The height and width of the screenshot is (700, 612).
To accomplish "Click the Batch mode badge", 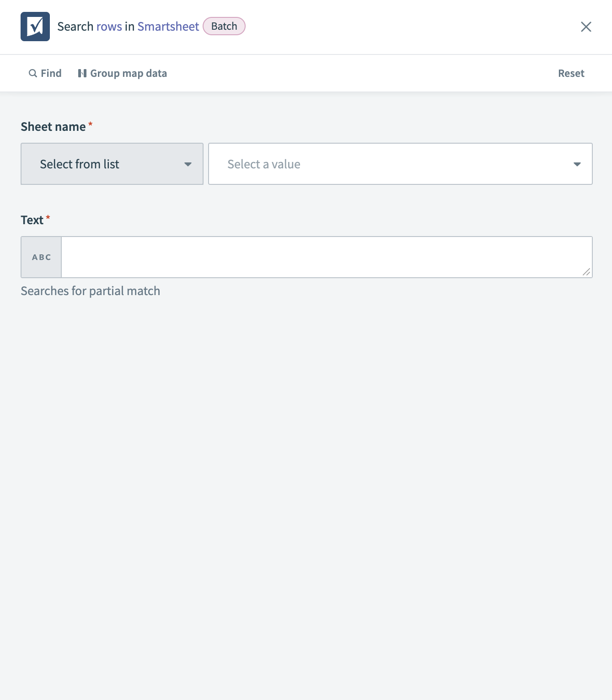I will (x=224, y=26).
